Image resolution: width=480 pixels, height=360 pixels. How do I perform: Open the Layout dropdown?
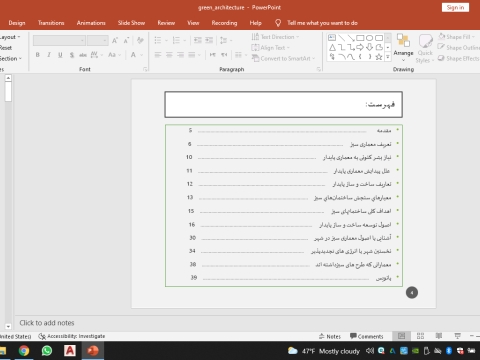pyautogui.click(x=10, y=37)
